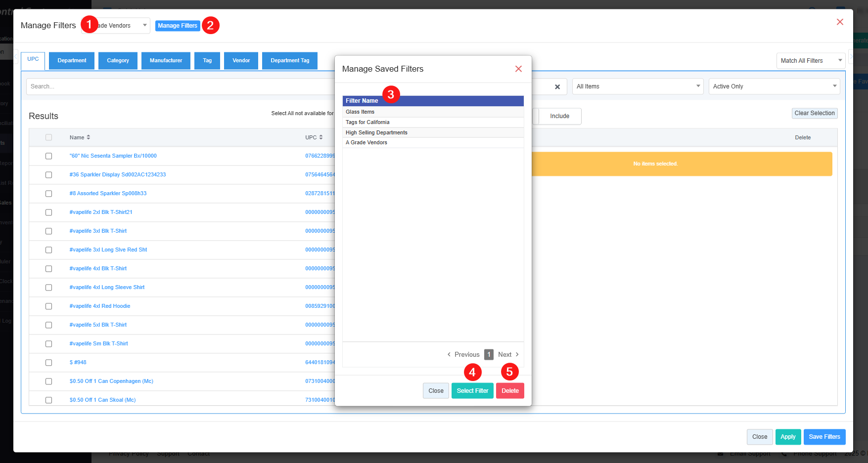The image size is (868, 463).
Task: Switch to the Category tab
Action: point(118,61)
